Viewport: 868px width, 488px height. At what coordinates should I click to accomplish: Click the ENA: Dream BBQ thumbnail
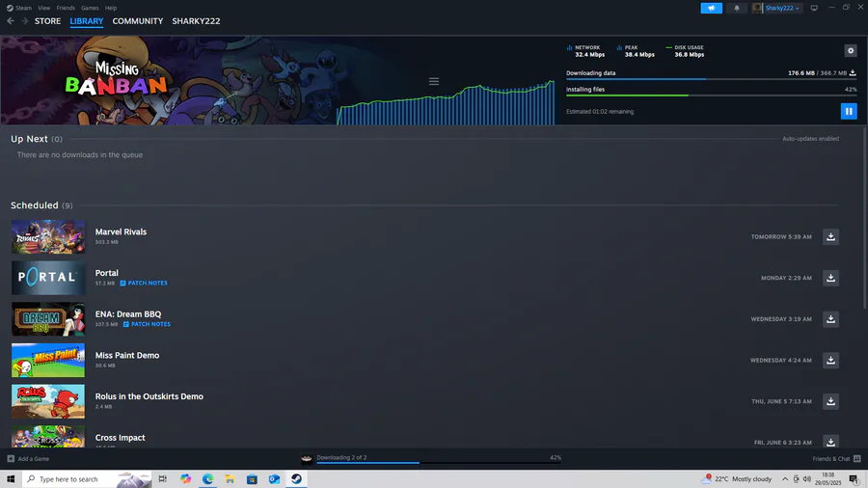48,319
